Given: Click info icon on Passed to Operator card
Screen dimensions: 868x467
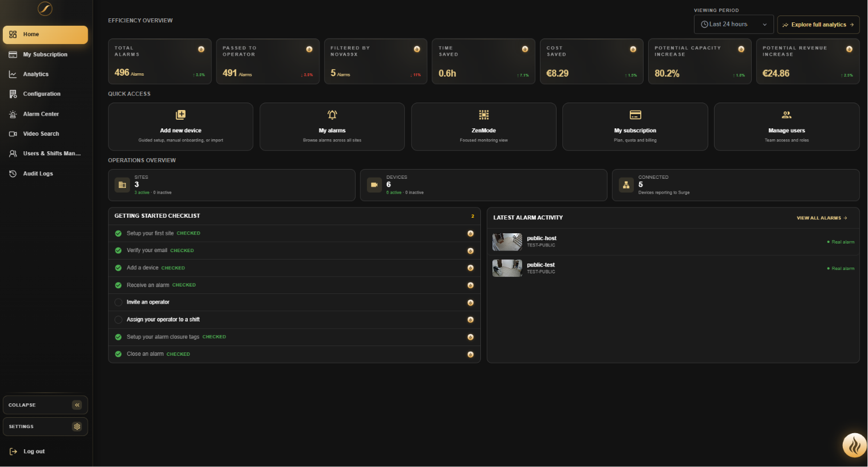Looking at the screenshot, I should pos(309,49).
